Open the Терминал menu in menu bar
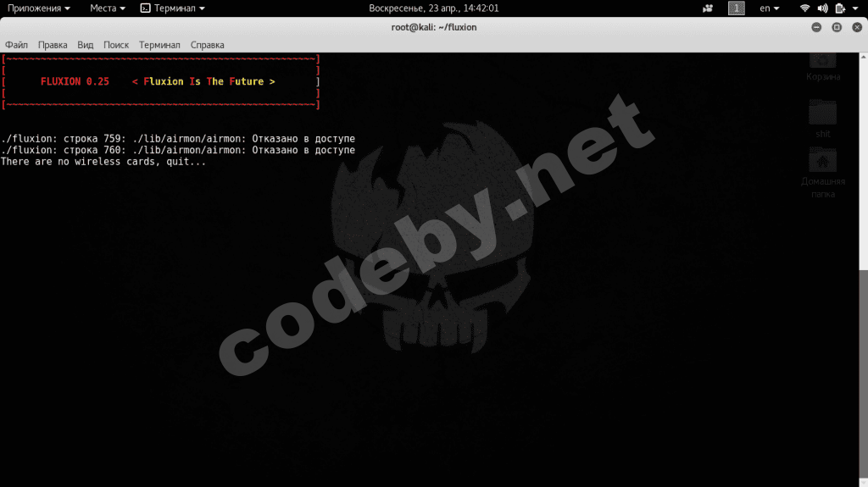868x487 pixels. coord(159,45)
